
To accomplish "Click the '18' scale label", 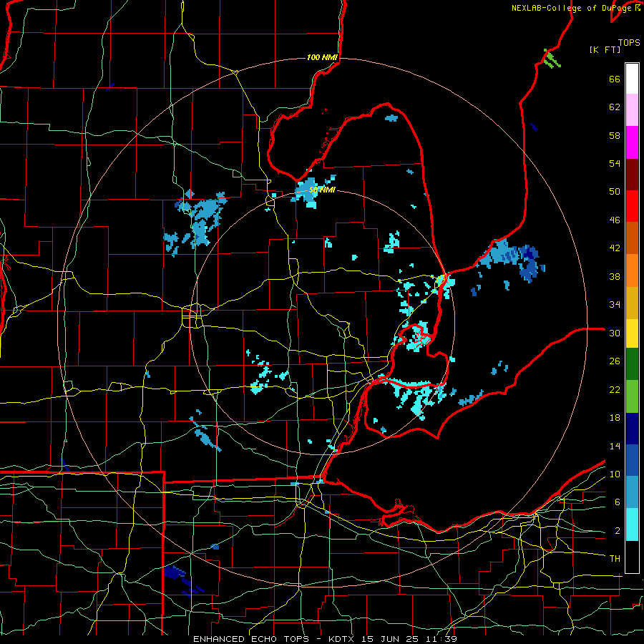I will tap(615, 418).
